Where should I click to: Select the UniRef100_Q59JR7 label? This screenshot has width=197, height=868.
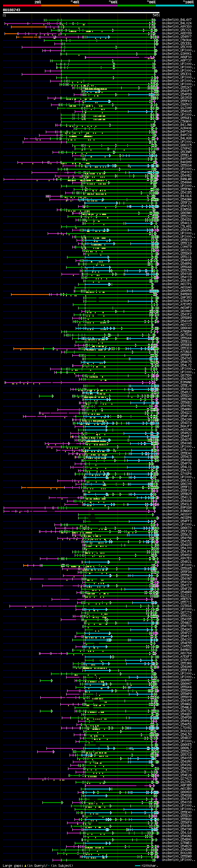[x=177, y=281]
